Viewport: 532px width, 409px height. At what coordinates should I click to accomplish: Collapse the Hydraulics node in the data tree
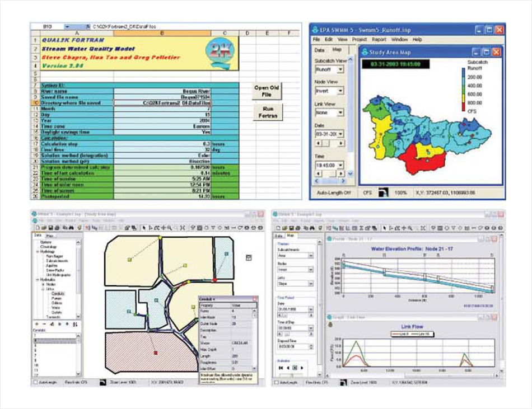(x=38, y=280)
